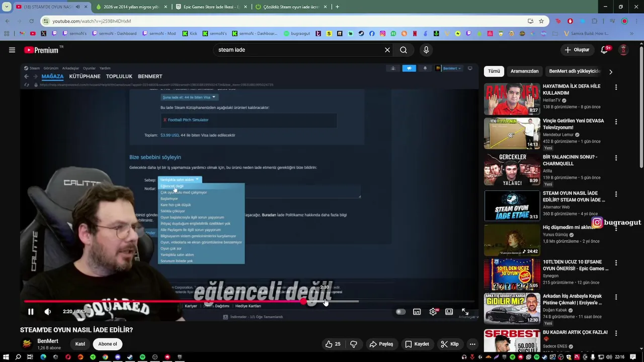Toggle theater mode view

point(449,312)
